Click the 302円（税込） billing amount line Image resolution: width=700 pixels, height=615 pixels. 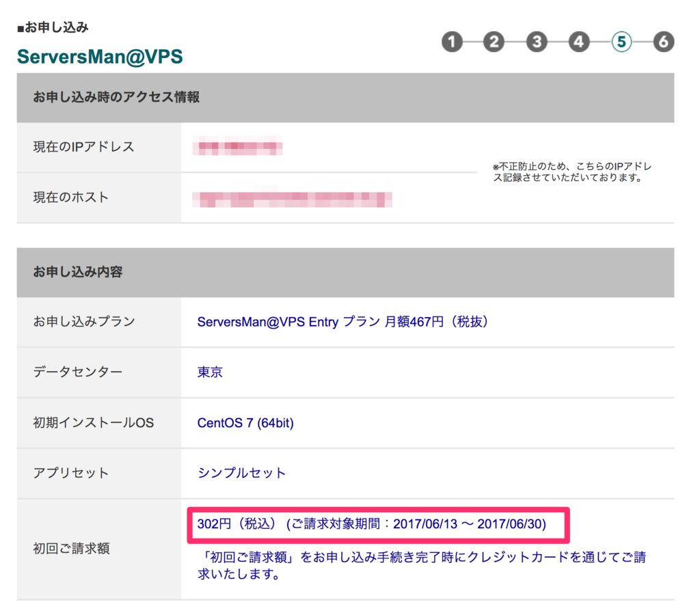pyautogui.click(x=372, y=524)
